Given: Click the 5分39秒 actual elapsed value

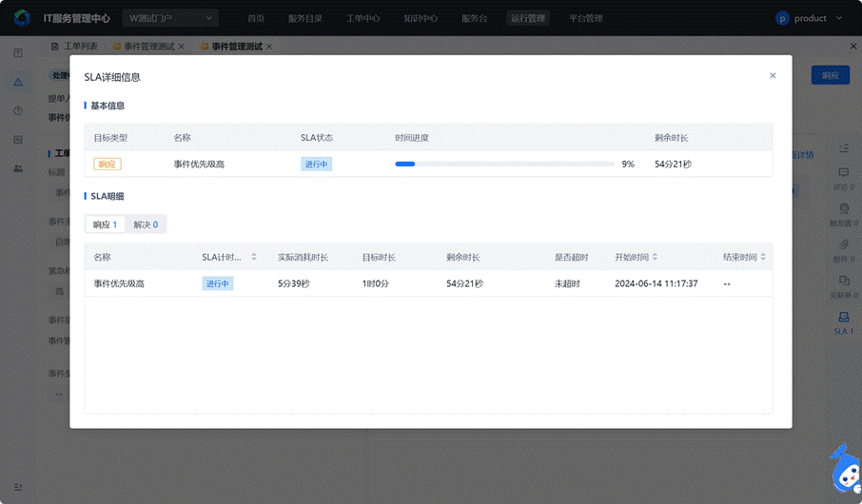Looking at the screenshot, I should [294, 283].
